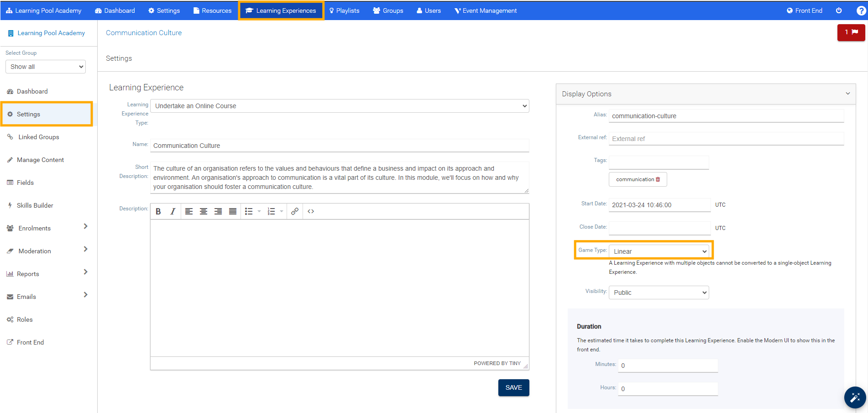Click the help question mark icon
Image resolution: width=868 pixels, height=413 pixels.
click(861, 10)
